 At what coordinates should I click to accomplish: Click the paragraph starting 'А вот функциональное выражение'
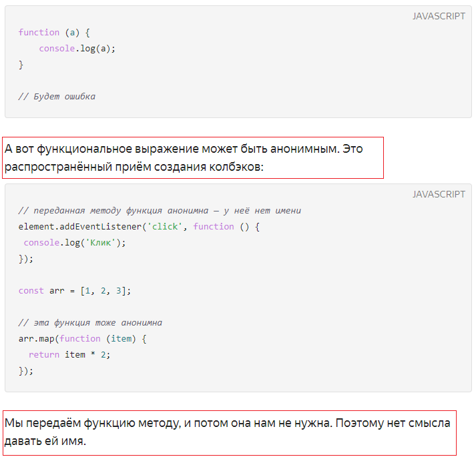pyautogui.click(x=184, y=157)
